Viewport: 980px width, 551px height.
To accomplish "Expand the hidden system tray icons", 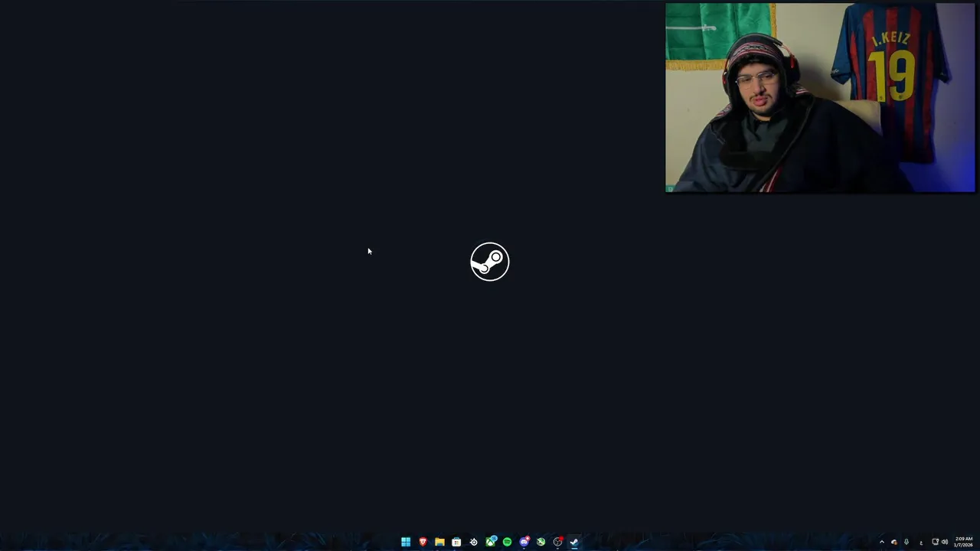I will (x=882, y=542).
